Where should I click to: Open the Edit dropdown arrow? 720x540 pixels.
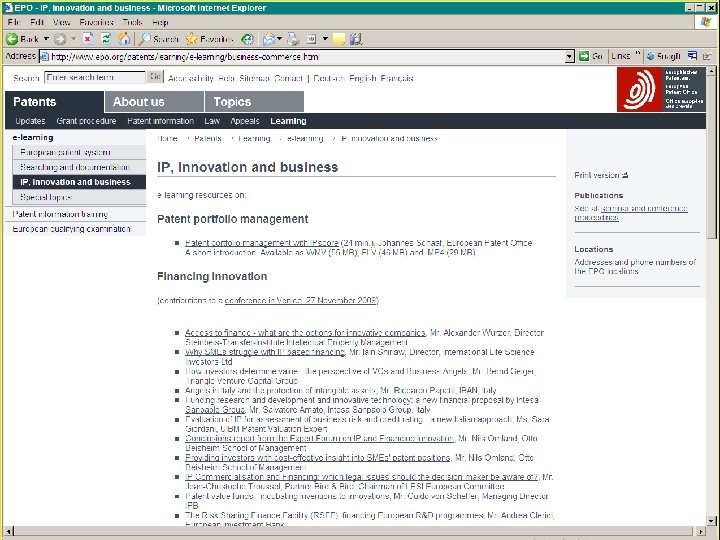[x=325, y=39]
